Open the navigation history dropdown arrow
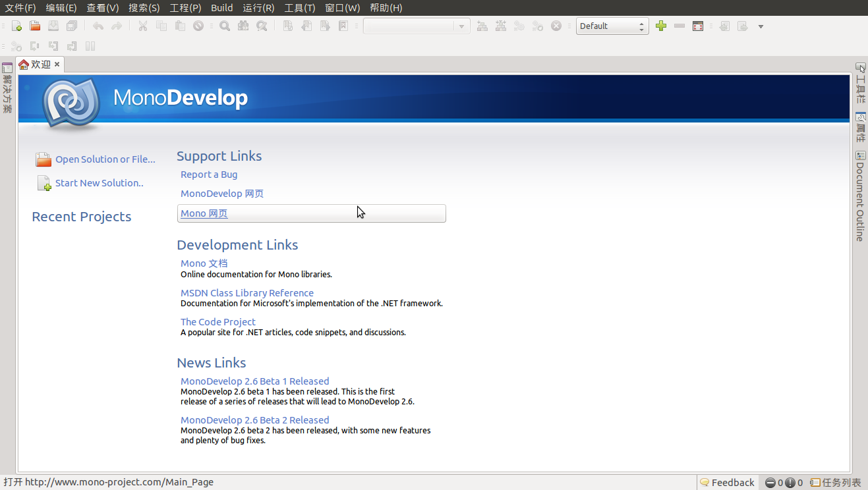The height and width of the screenshot is (490, 868). pos(761,26)
